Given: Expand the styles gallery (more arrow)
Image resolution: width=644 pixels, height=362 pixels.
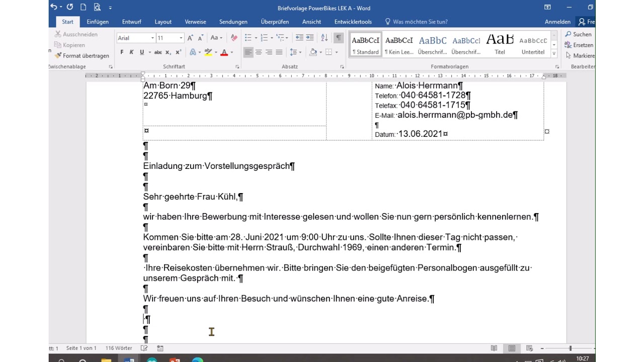Looking at the screenshot, I should (x=554, y=53).
